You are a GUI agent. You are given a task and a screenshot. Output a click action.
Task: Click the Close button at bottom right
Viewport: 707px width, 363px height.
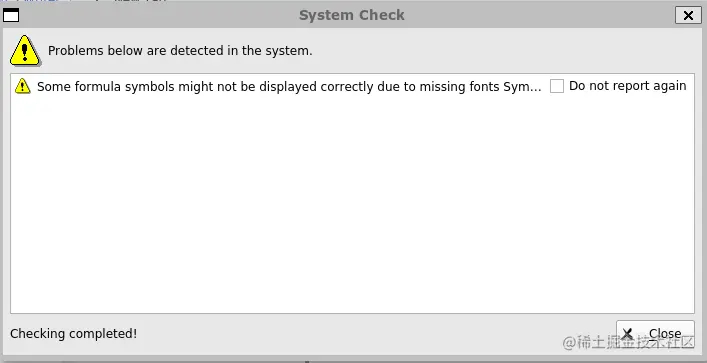(655, 334)
